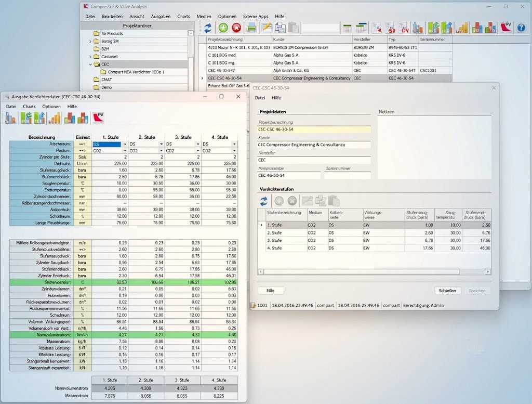Click the Schließen button

point(447,291)
